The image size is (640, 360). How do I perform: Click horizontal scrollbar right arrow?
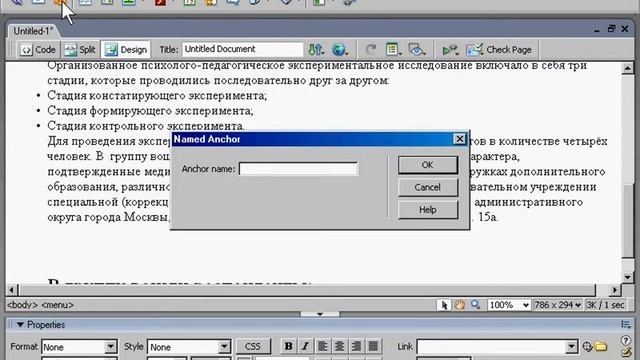tap(615, 290)
